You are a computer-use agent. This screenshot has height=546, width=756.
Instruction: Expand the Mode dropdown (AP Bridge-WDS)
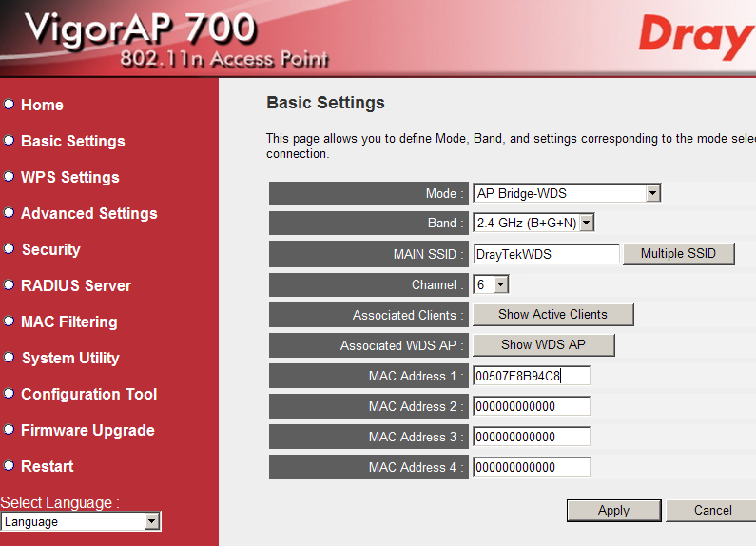567,193
